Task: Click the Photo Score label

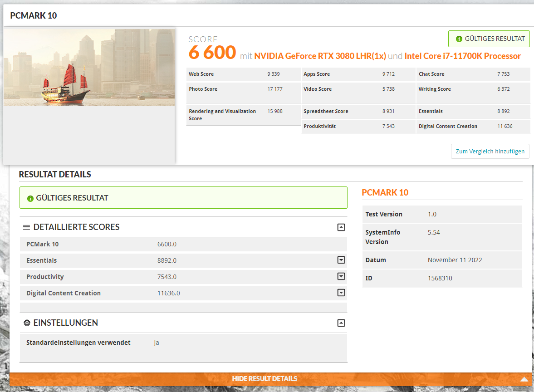Action: [x=203, y=89]
